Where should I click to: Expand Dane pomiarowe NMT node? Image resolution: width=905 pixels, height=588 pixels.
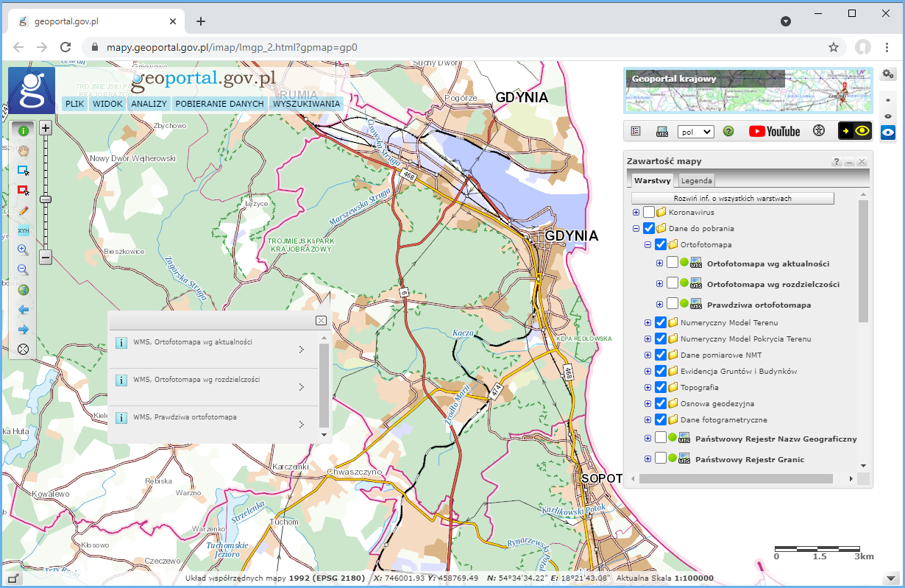(x=648, y=355)
